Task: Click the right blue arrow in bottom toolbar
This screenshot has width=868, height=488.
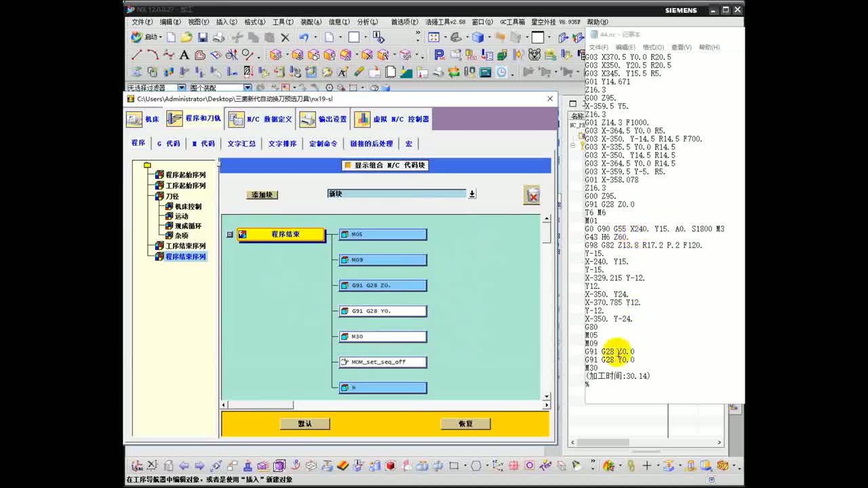Action: pos(199,466)
